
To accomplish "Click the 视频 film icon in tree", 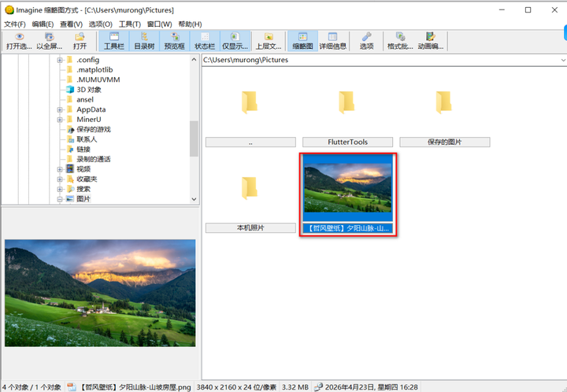I will coord(70,169).
